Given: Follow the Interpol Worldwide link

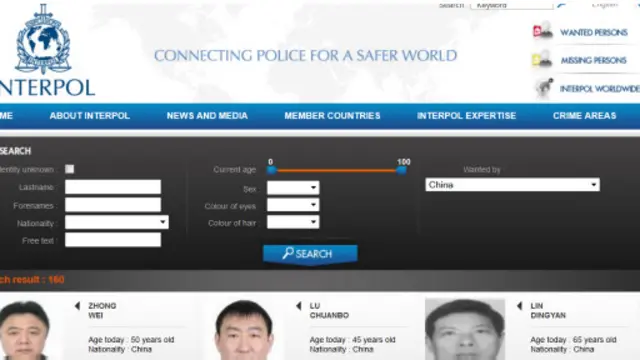Looking at the screenshot, I should (x=600, y=89).
